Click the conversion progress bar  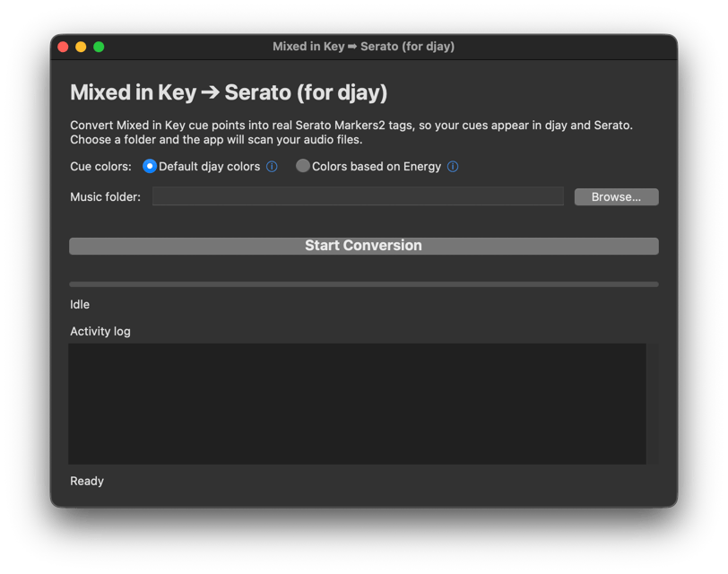coord(363,284)
